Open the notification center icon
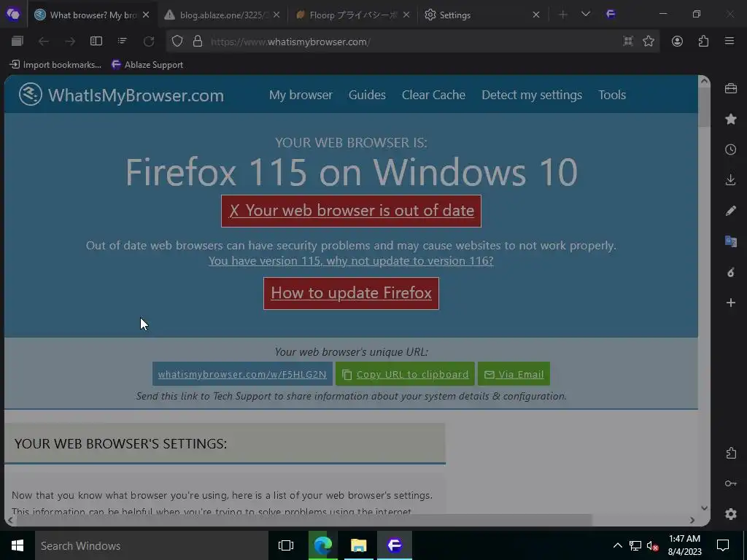The height and width of the screenshot is (560, 747). (x=723, y=545)
